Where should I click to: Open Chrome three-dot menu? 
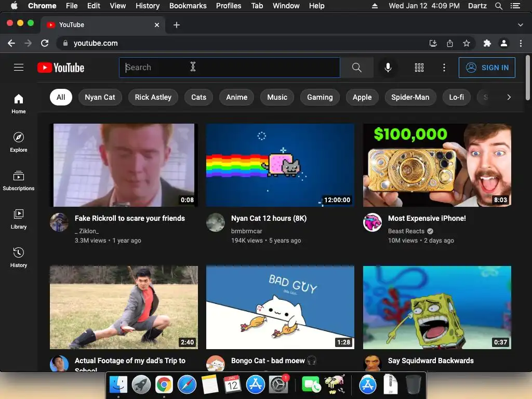coord(521,43)
